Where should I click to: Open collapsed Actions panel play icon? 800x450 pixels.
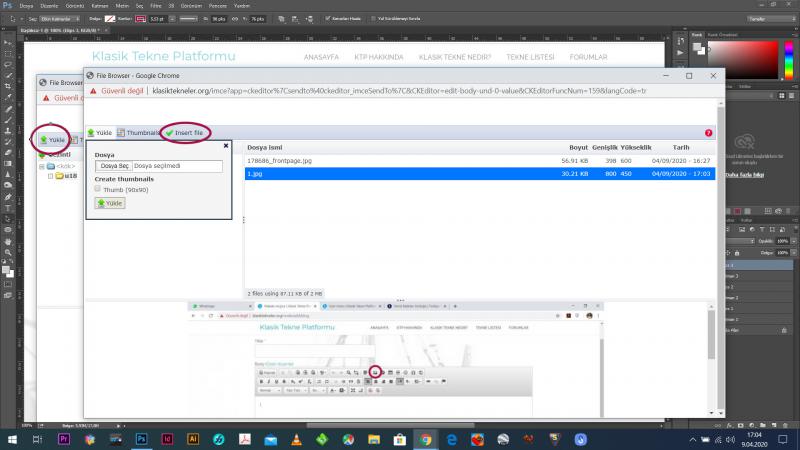tap(680, 53)
